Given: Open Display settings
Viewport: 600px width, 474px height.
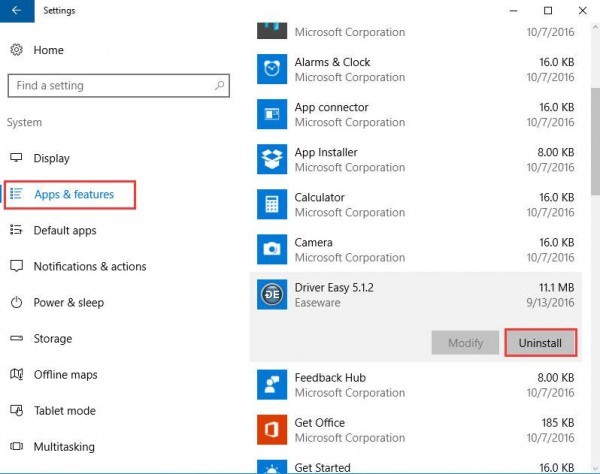Looking at the screenshot, I should [52, 158].
